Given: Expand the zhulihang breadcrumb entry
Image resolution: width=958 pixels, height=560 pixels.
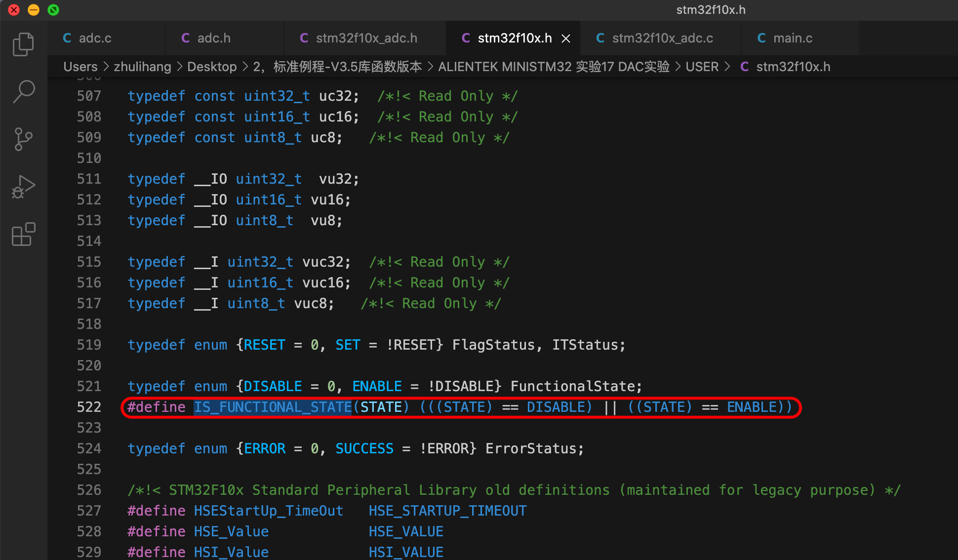Looking at the screenshot, I should tap(142, 67).
